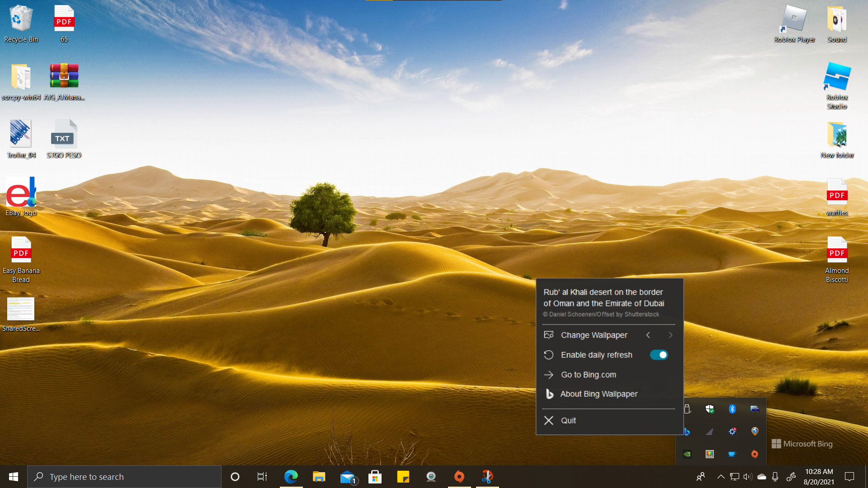Viewport: 868px width, 488px height.
Task: Open Windows Security shield tray icon
Action: coord(710,409)
